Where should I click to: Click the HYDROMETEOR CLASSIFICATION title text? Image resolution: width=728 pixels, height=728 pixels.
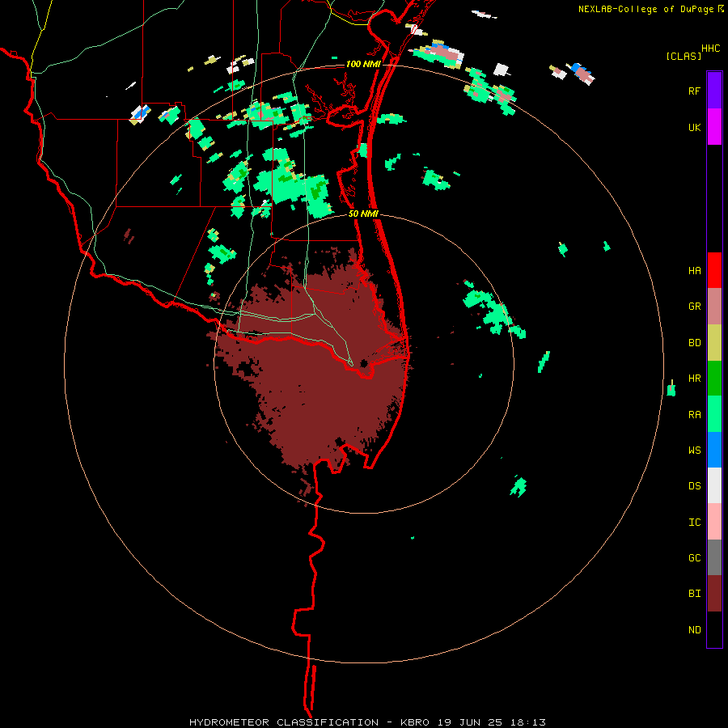[284, 722]
